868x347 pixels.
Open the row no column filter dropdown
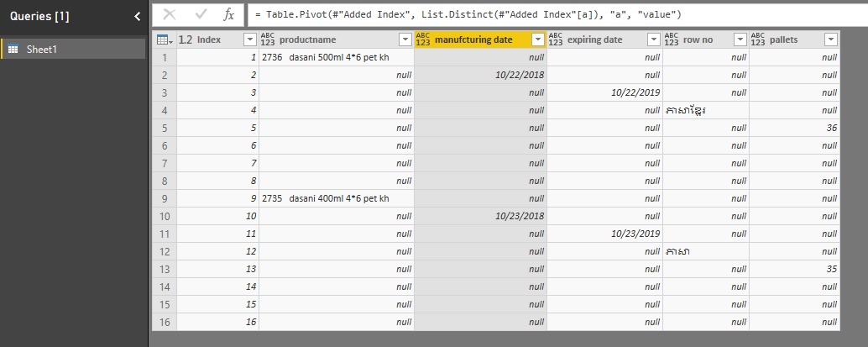740,40
